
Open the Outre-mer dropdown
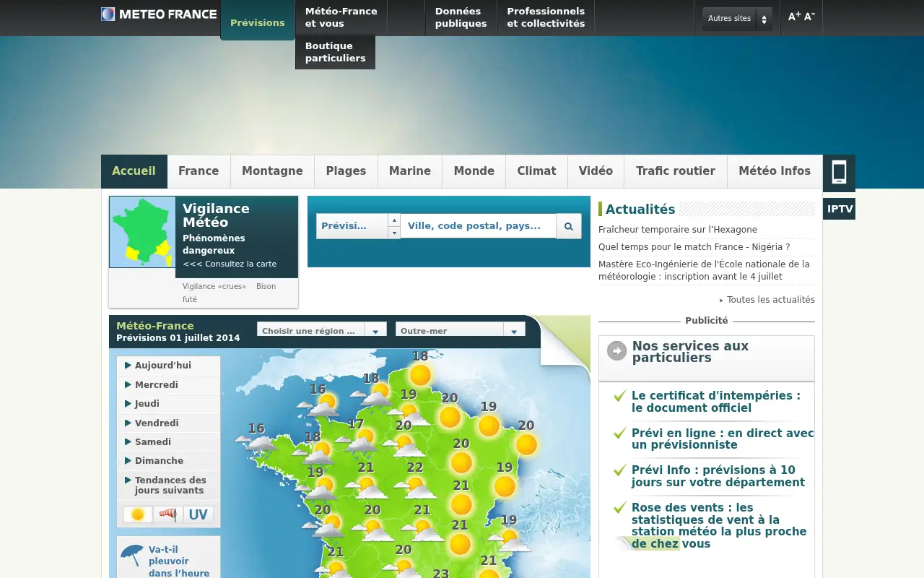[x=461, y=330]
